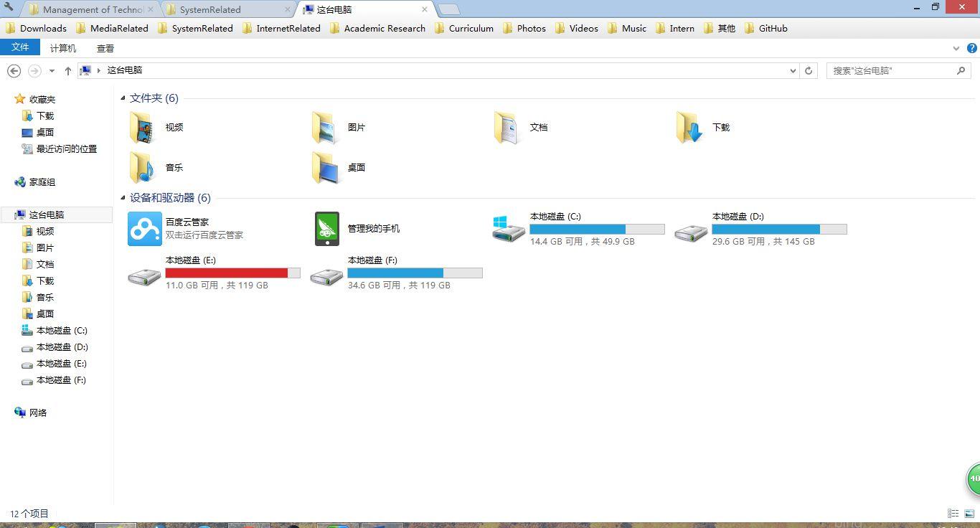Open the 桌面 folder in main pane
The width and height of the screenshot is (980, 528).
326,168
